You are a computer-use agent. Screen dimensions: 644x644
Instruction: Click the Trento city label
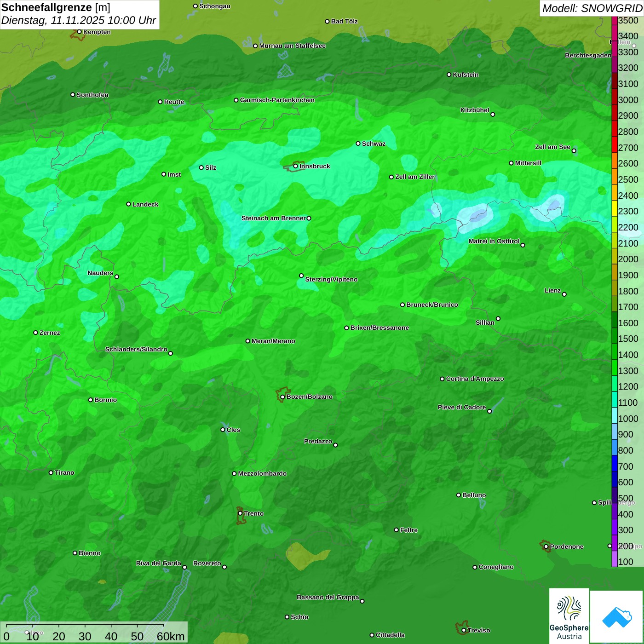coord(253,513)
